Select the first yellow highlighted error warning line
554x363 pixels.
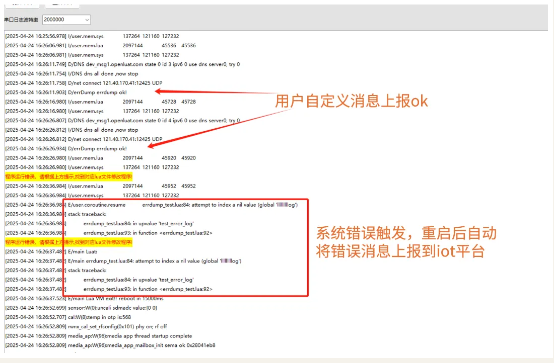click(69, 176)
